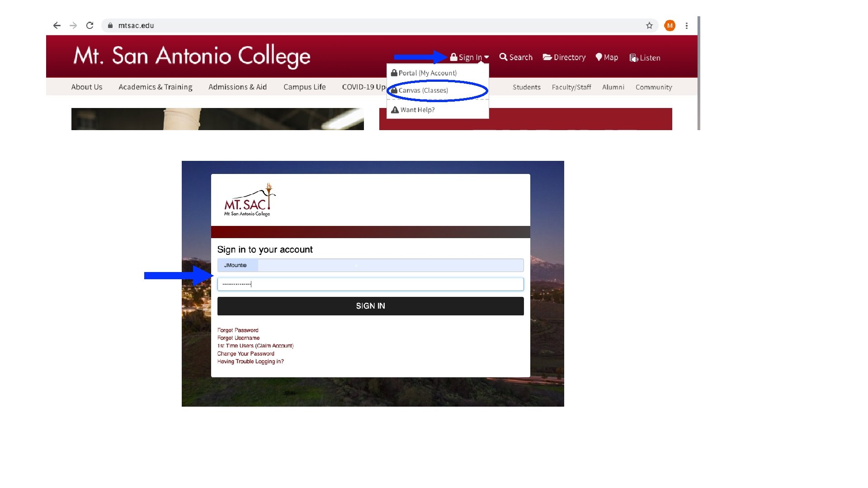Open Academics & Training nav menu
The height and width of the screenshot is (488, 868).
(155, 87)
